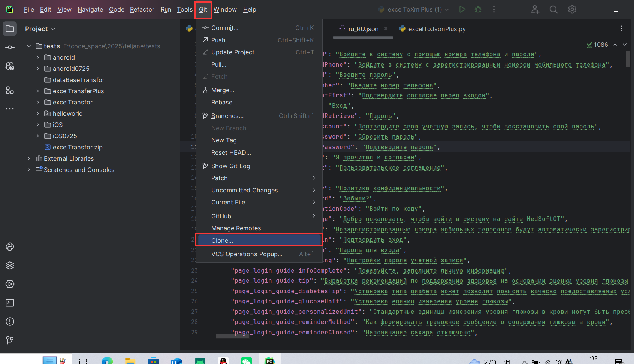Expand the iOS0725 folder
Image resolution: width=634 pixels, height=364 pixels.
click(x=37, y=136)
